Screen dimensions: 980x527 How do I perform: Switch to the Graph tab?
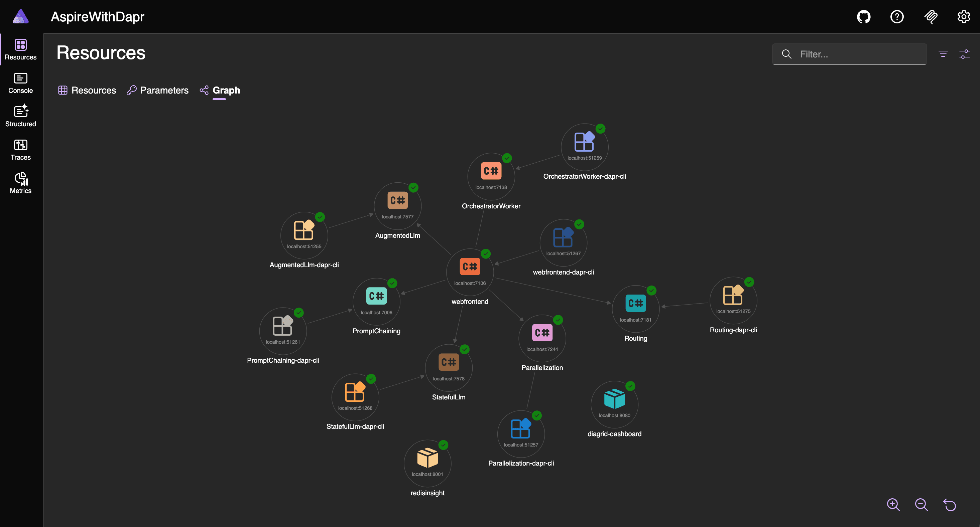(x=220, y=90)
